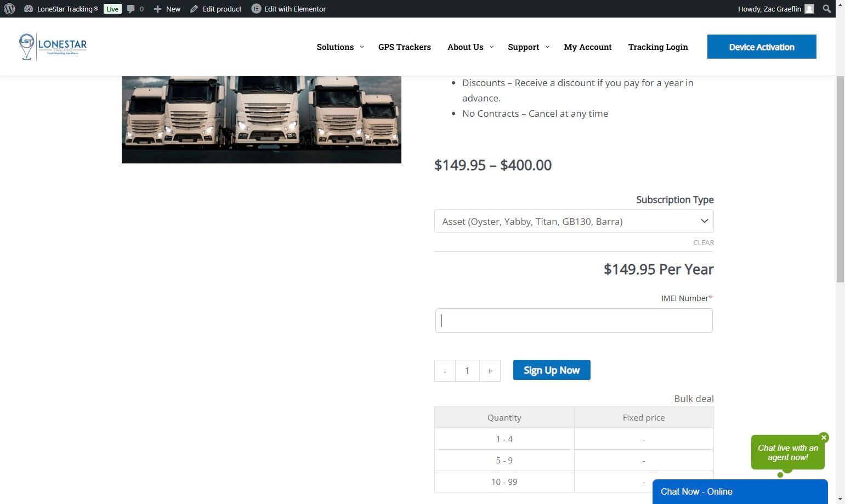
Task: Click the page vertical scrollbar thumb
Action: [x=840, y=179]
